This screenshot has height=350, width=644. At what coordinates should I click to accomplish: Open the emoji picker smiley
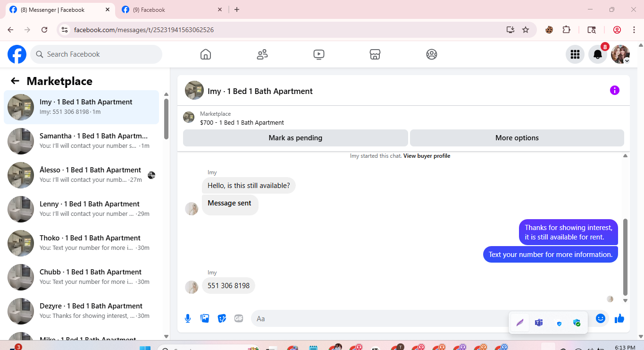601,318
